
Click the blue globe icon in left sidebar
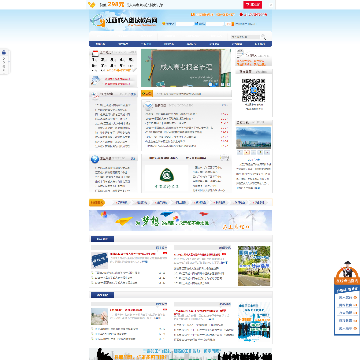click(95, 159)
